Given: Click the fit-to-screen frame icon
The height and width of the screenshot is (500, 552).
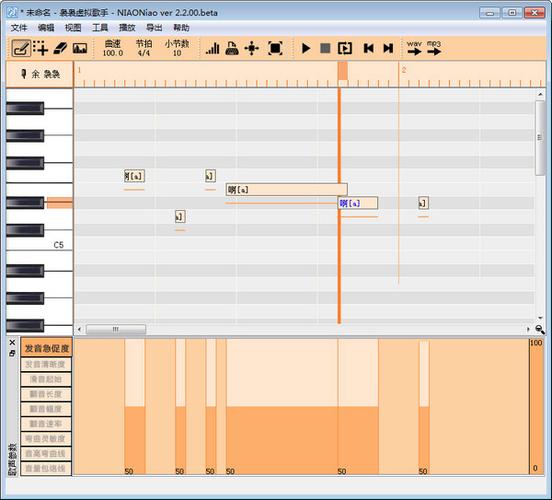Looking at the screenshot, I should pyautogui.click(x=275, y=48).
